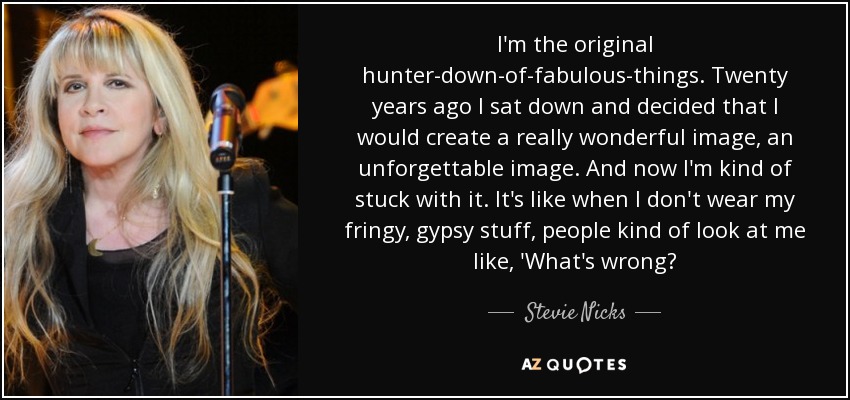Click the closing text "like, 'What's wrong?"

[575, 262]
